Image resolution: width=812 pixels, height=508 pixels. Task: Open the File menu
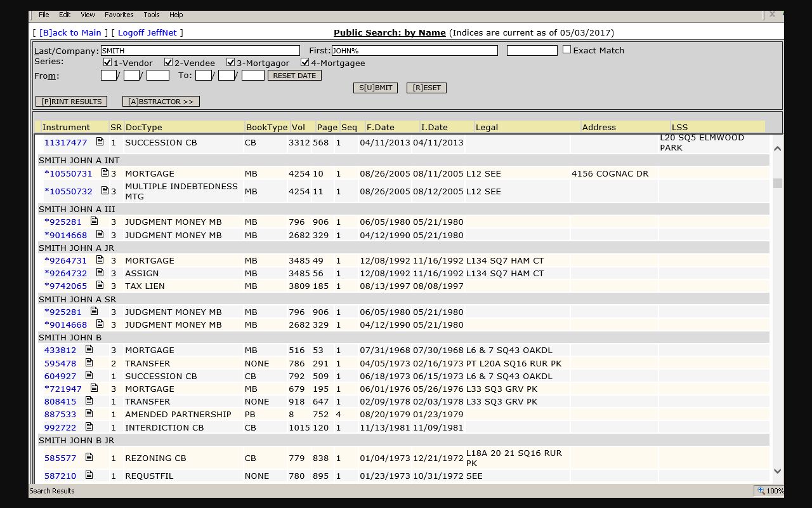[44, 15]
